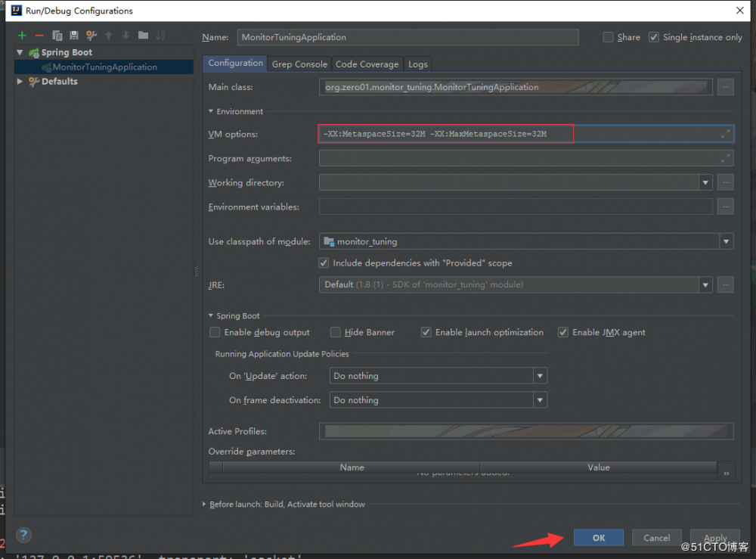Switch to Grep Console tab
Viewport: 756px width, 559px height.
(299, 64)
